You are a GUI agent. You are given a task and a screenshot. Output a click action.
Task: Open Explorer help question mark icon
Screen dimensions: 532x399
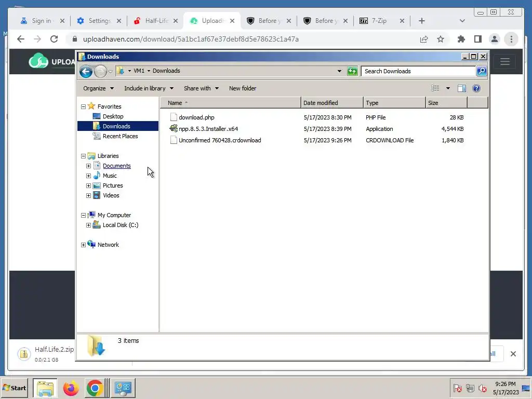point(476,88)
